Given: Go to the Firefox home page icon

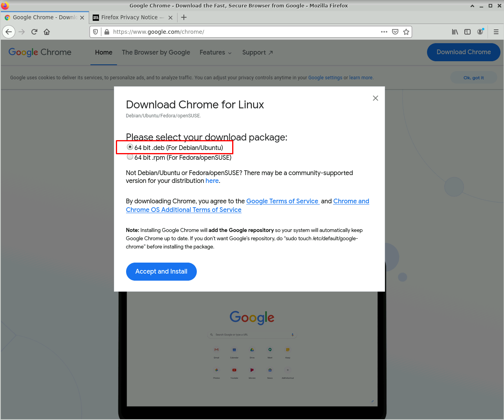Looking at the screenshot, I should (x=47, y=32).
